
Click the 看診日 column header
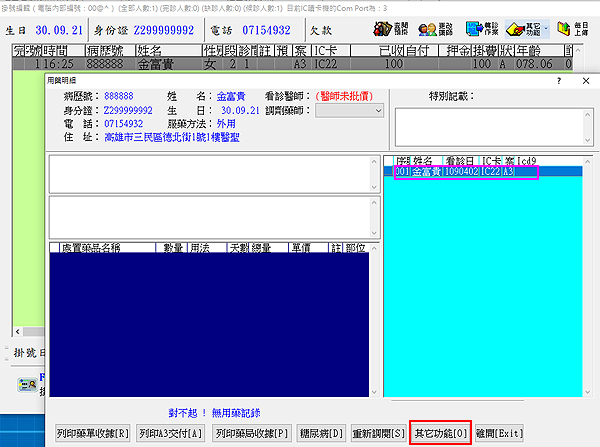click(x=461, y=160)
